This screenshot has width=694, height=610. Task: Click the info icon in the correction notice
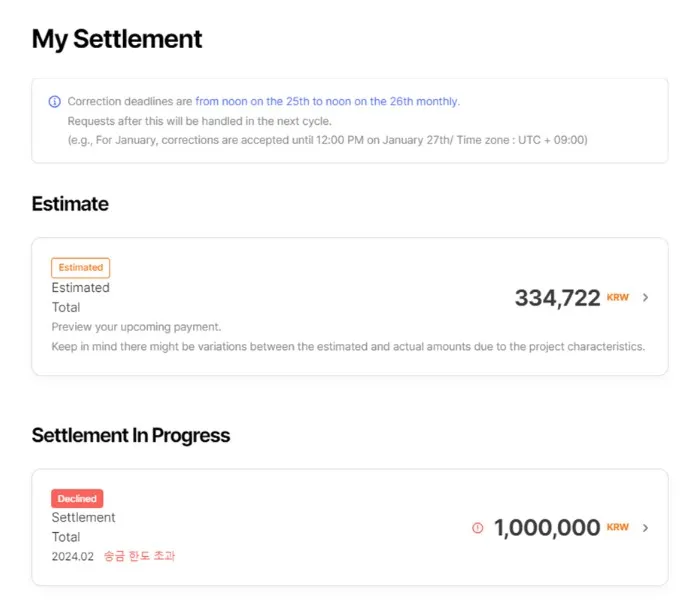54,102
